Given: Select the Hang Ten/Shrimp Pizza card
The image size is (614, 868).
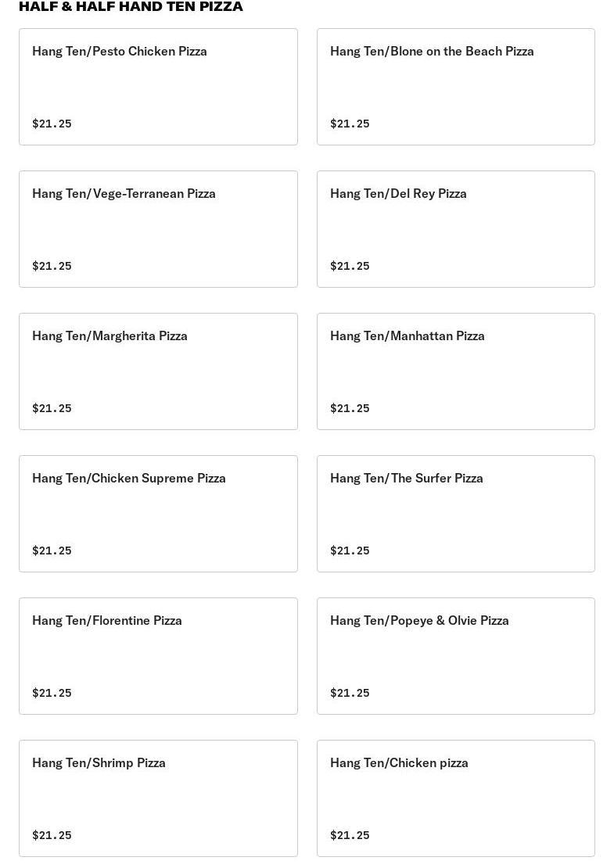Looking at the screenshot, I should [x=158, y=798].
